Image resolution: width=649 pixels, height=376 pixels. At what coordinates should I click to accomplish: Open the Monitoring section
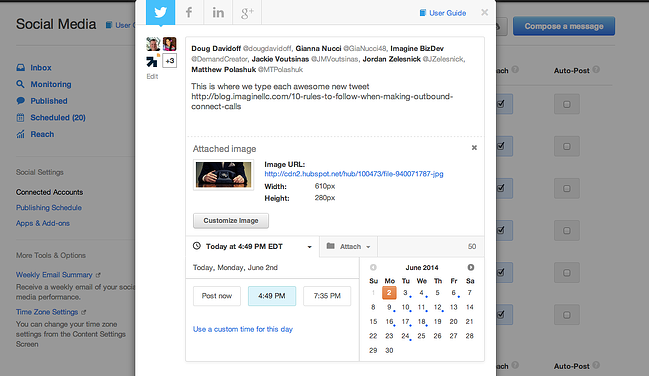pyautogui.click(x=50, y=84)
